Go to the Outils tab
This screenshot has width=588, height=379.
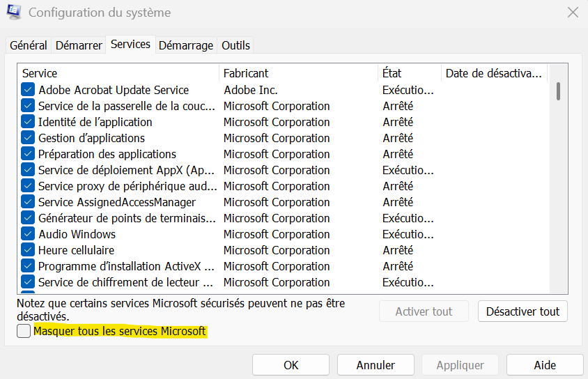[235, 45]
